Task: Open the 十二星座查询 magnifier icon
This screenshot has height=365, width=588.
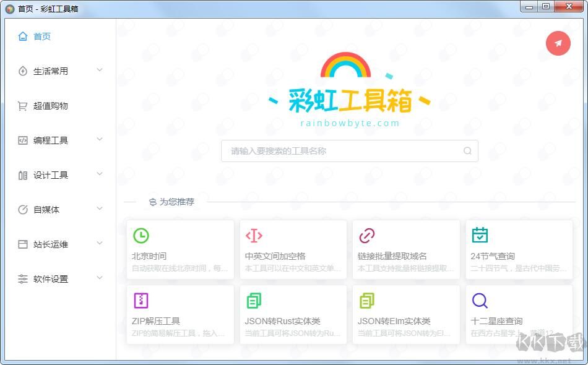Action: [480, 301]
